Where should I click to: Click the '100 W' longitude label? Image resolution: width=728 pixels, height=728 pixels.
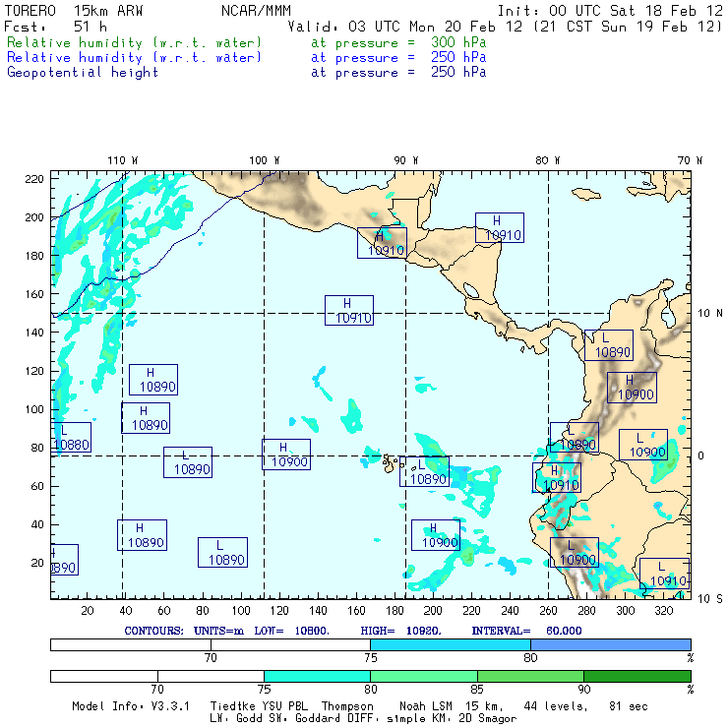pyautogui.click(x=265, y=160)
